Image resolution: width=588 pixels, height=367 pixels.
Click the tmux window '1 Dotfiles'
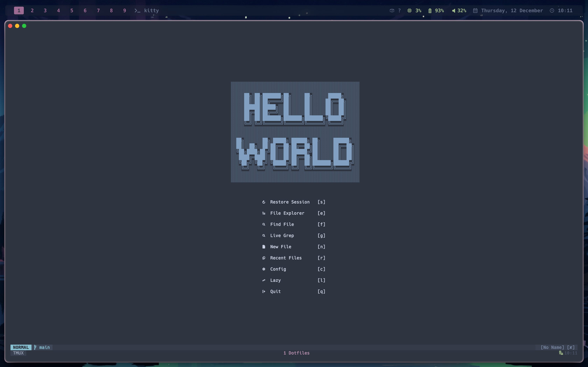(x=296, y=353)
